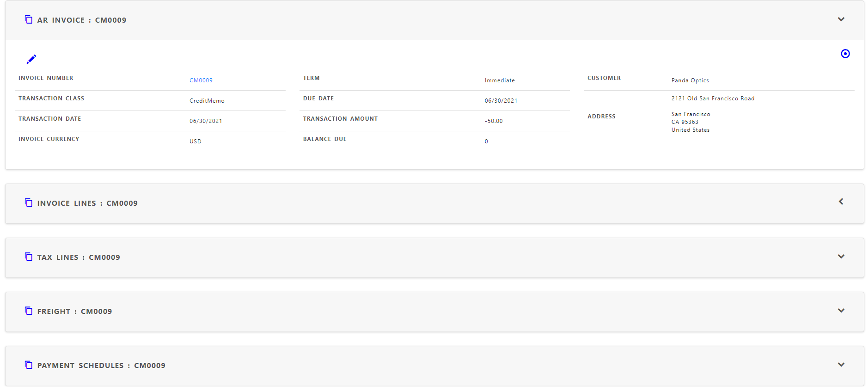Toggle the Tax Lines CM0009 chevron
The width and height of the screenshot is (868, 387).
841,257
